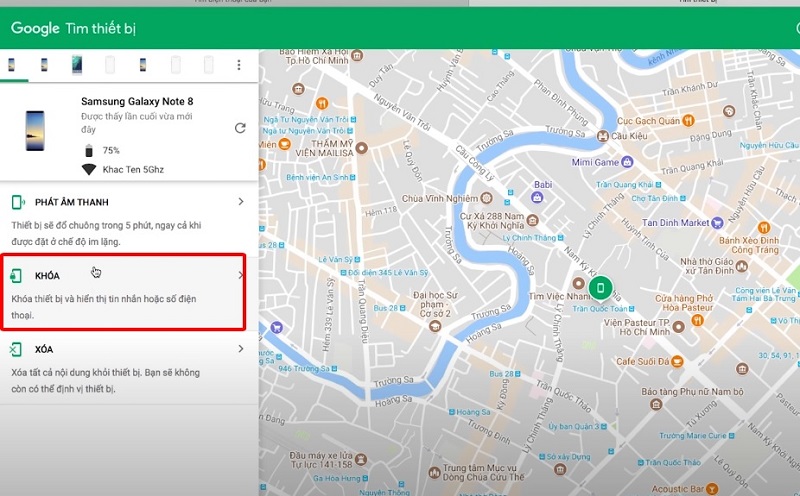Click the Trường Marie Curie stop label

pyautogui.click(x=692, y=436)
